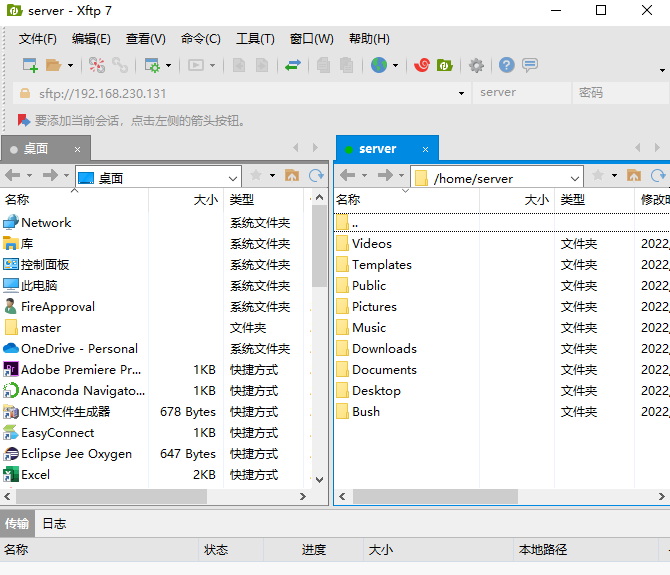
Task: Open the 查看(V) menu
Action: coord(145,39)
